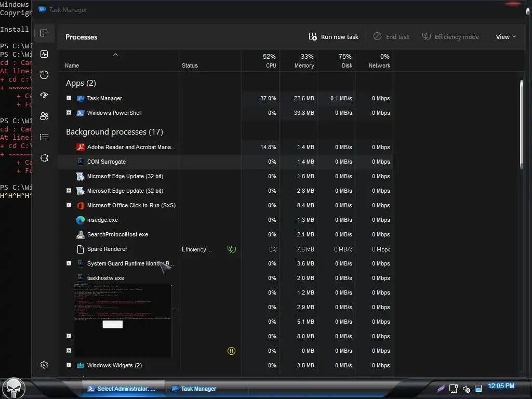Viewport: 532px width, 399px height.
Task: Click the 12:05 PM clock
Action: coord(501,386)
